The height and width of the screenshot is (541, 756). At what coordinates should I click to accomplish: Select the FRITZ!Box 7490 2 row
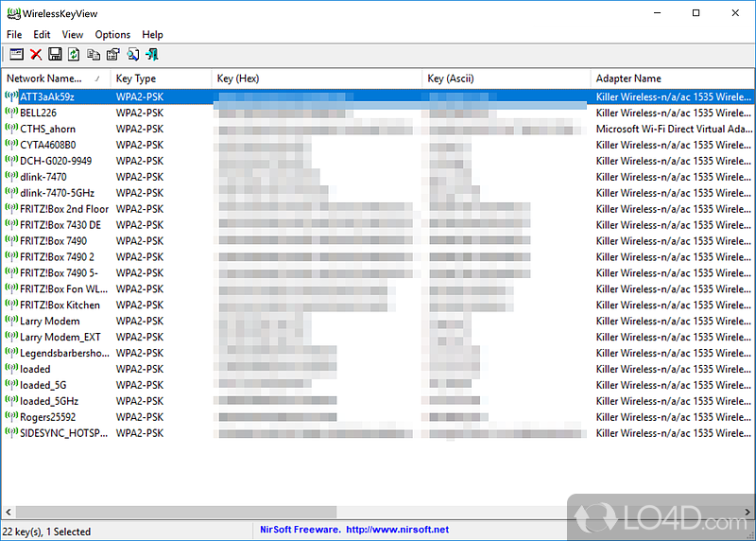(x=378, y=256)
